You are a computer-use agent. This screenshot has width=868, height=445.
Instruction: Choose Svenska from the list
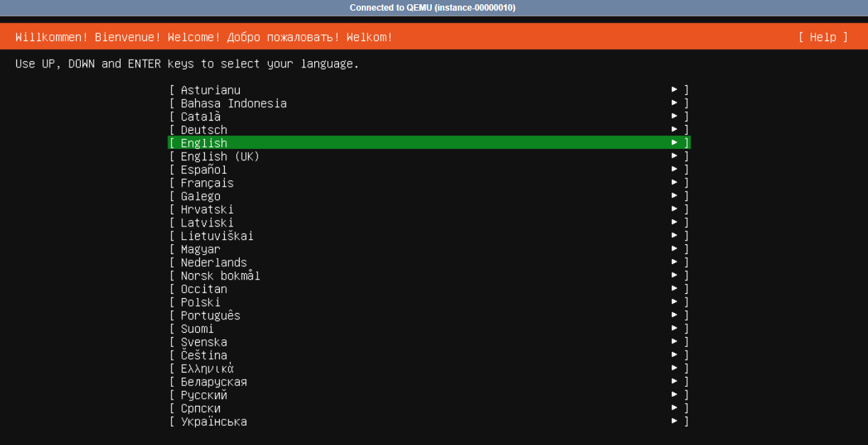click(x=204, y=342)
